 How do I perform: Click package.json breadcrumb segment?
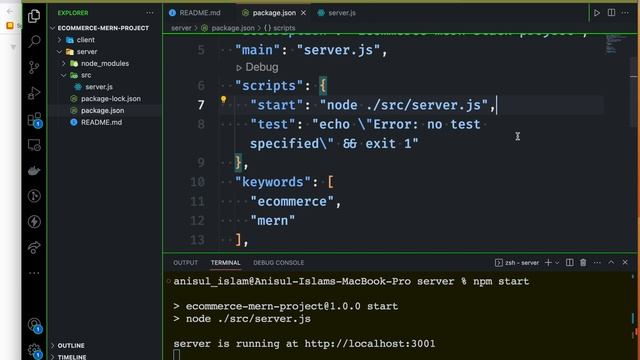[x=233, y=28]
